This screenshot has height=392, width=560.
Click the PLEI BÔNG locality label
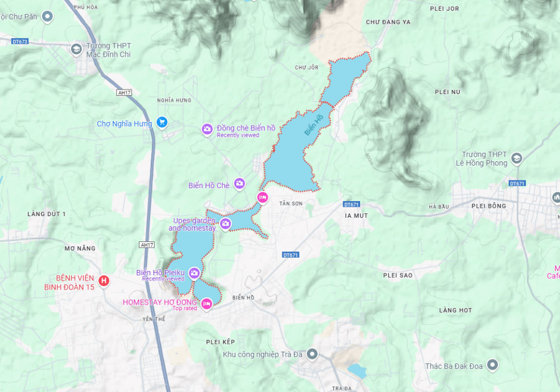click(488, 206)
